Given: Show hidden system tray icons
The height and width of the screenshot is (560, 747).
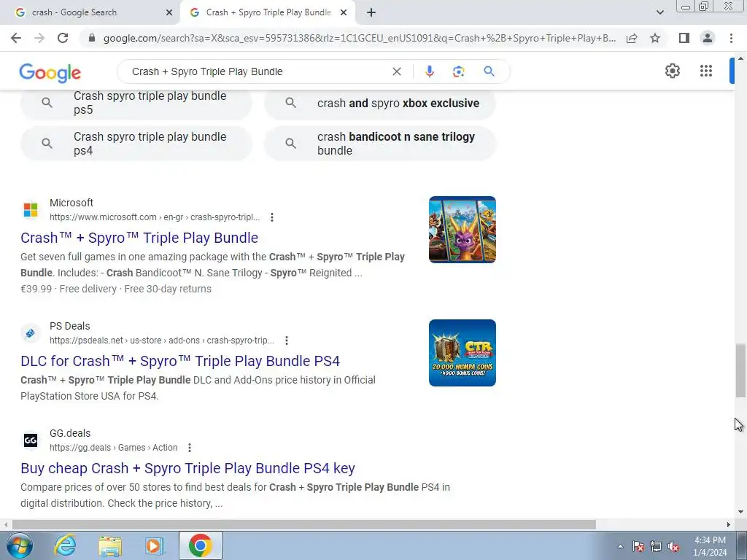Looking at the screenshot, I should pyautogui.click(x=620, y=546).
